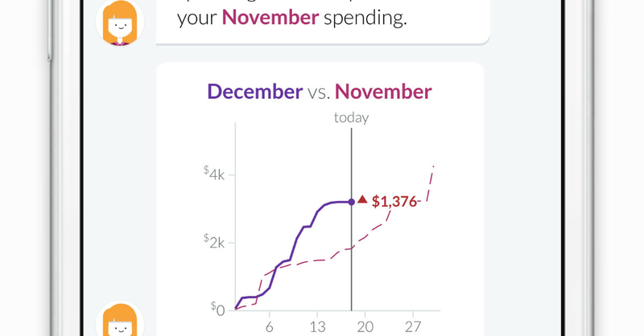Viewport: 644px width, 336px height.
Task: Click the November label in chart title
Action: (x=383, y=92)
